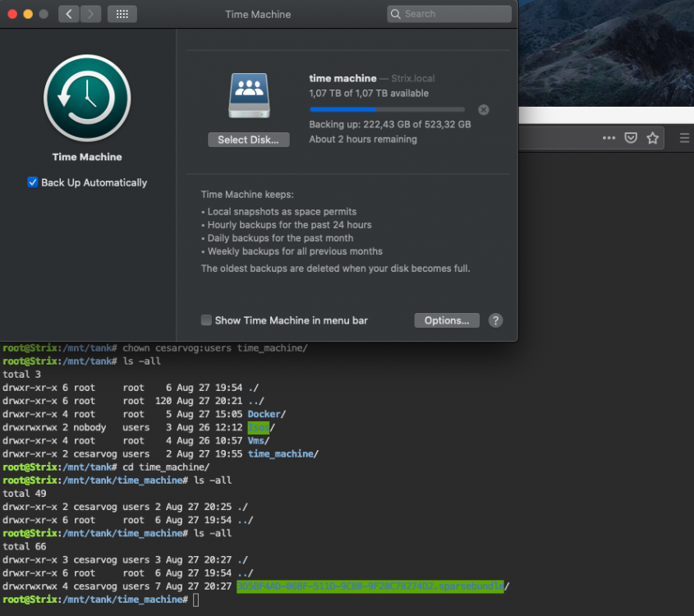Open Time Machine Options
Image resolution: width=694 pixels, height=616 pixels.
(x=447, y=320)
